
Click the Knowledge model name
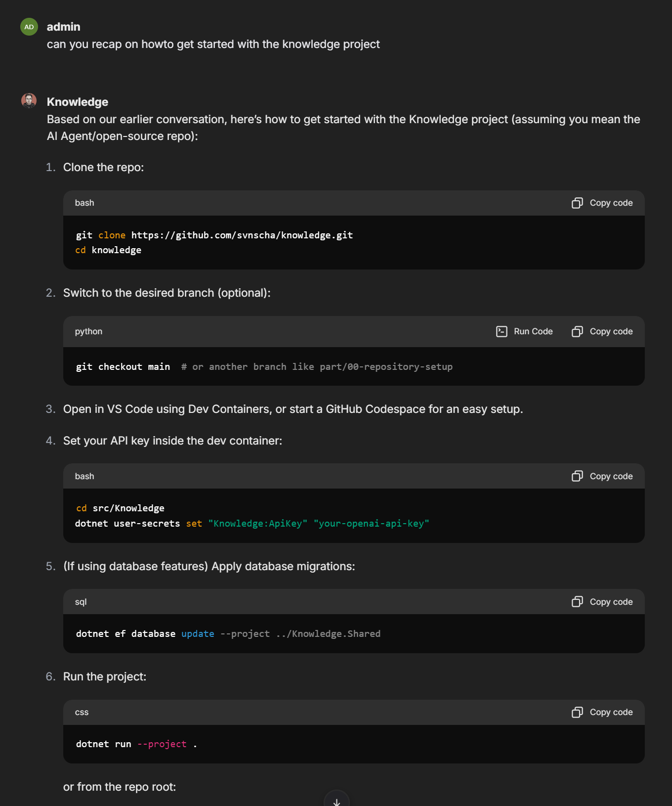[x=78, y=102]
